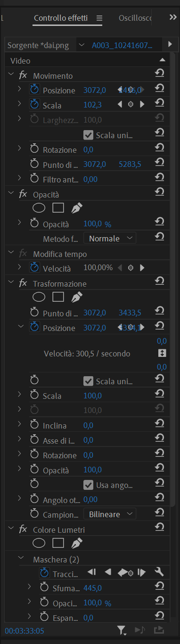
Task: Open Metodo fusione Normale dropdown
Action: click(110, 239)
